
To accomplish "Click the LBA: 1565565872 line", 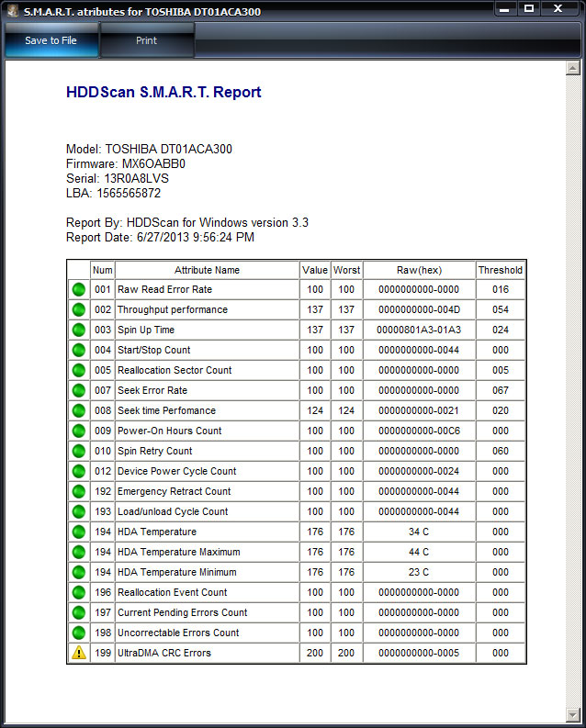I will click(113, 193).
